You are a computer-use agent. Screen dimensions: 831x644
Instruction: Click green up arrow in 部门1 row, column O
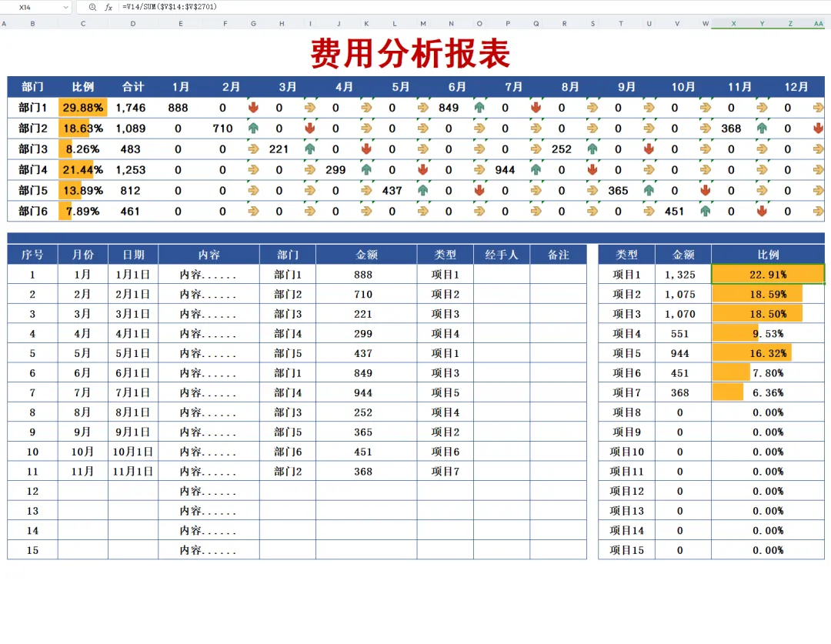(479, 108)
